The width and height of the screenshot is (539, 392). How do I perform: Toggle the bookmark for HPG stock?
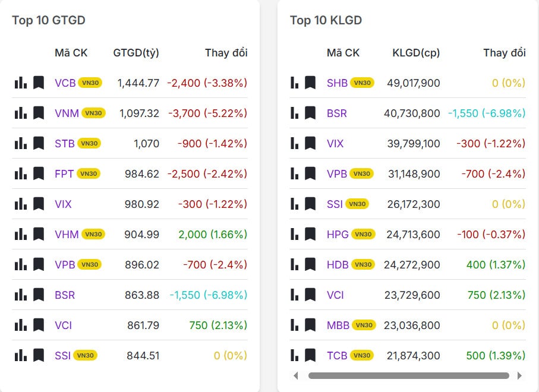click(310, 234)
